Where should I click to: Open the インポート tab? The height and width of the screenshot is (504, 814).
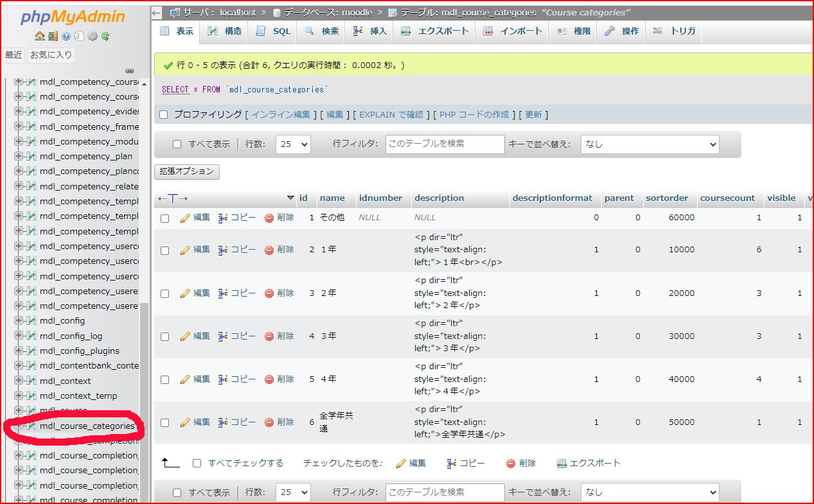click(513, 31)
